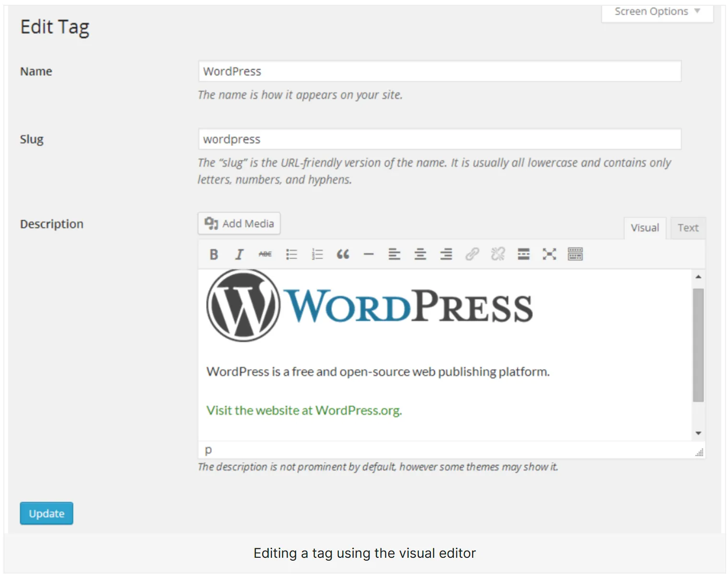The image size is (728, 576).
Task: Apply blockquote formatting
Action: [x=343, y=254]
